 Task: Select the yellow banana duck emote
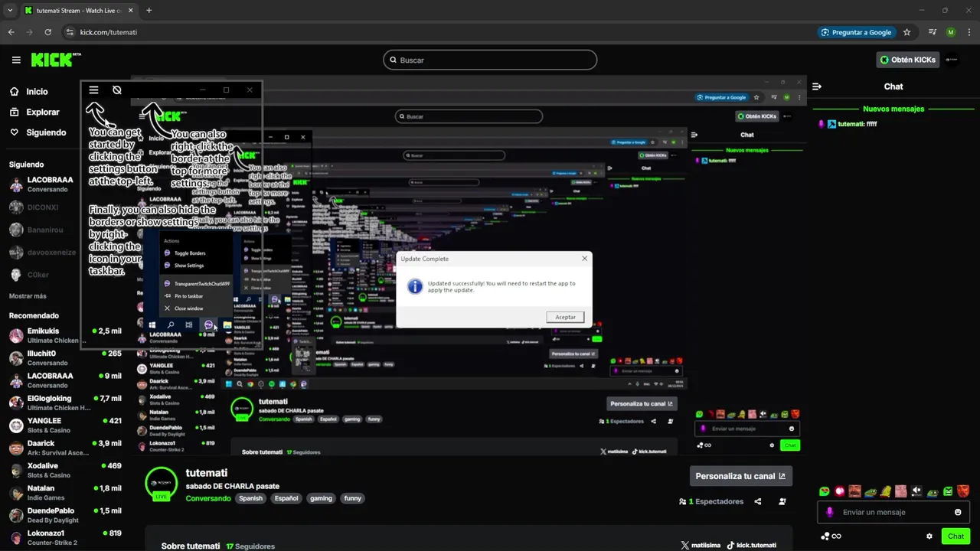pos(886,491)
